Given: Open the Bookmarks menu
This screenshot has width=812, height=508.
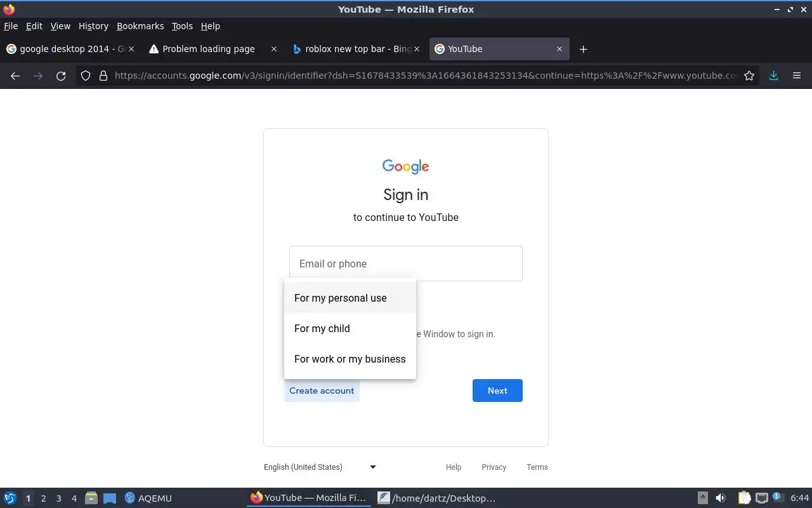Looking at the screenshot, I should [140, 26].
